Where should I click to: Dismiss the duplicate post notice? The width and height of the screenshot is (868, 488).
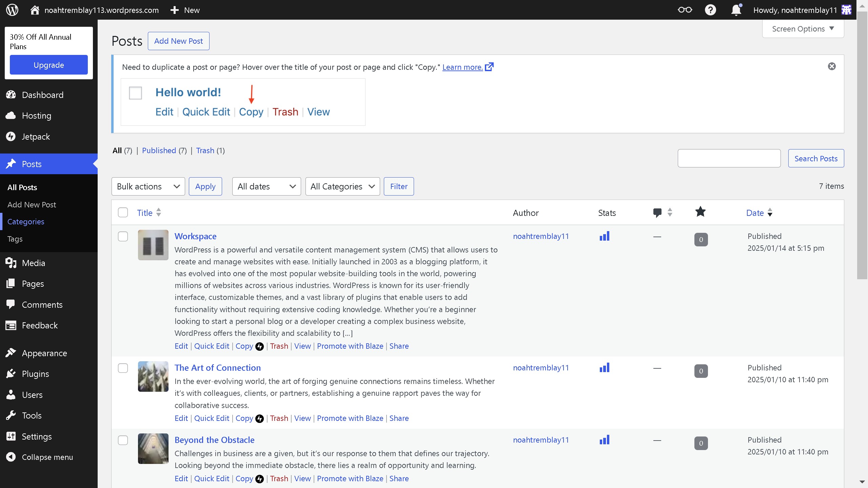pos(831,66)
